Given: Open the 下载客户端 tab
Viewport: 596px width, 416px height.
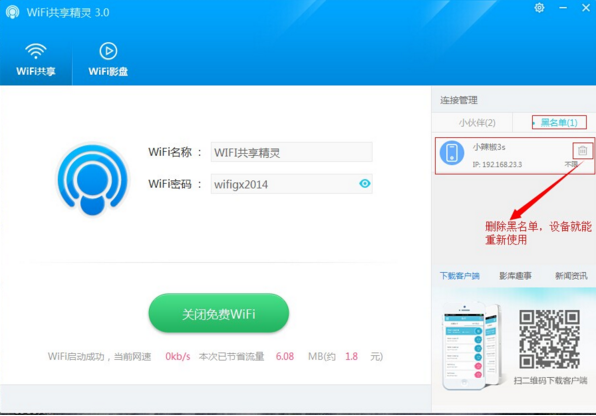Looking at the screenshot, I should 460,276.
